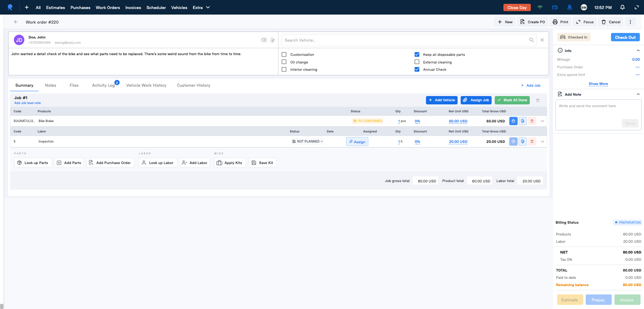Click the app logo icon in top bar
Image resolution: width=644 pixels, height=309 pixels.
(x=10, y=7)
